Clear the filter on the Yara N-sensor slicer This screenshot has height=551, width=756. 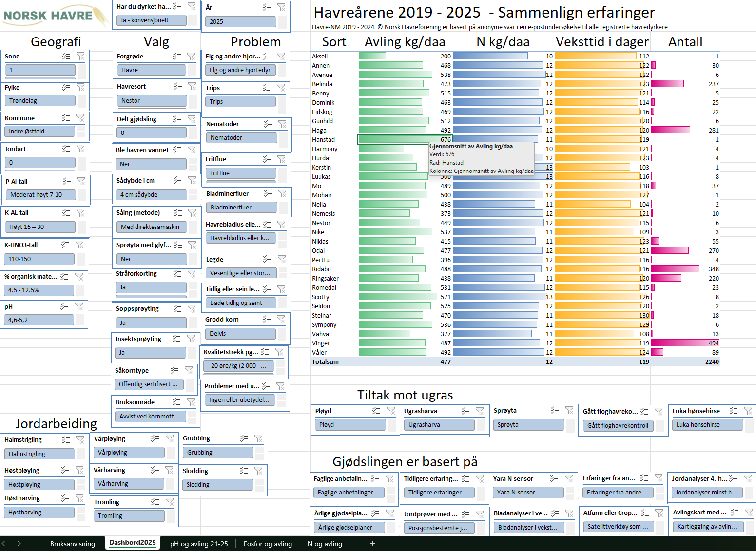[569, 478]
